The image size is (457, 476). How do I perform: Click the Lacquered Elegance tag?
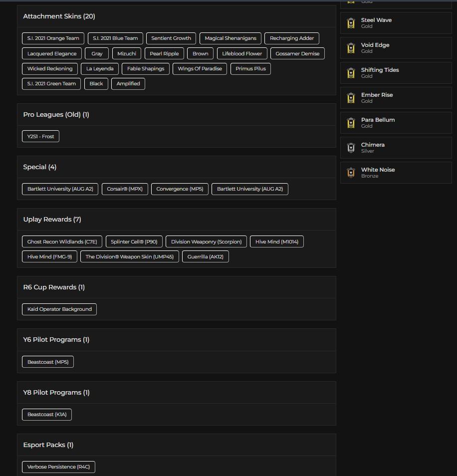[x=52, y=53]
